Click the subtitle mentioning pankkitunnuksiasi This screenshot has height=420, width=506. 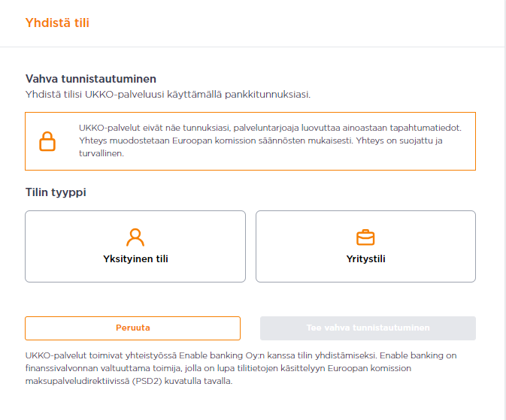[168, 95]
